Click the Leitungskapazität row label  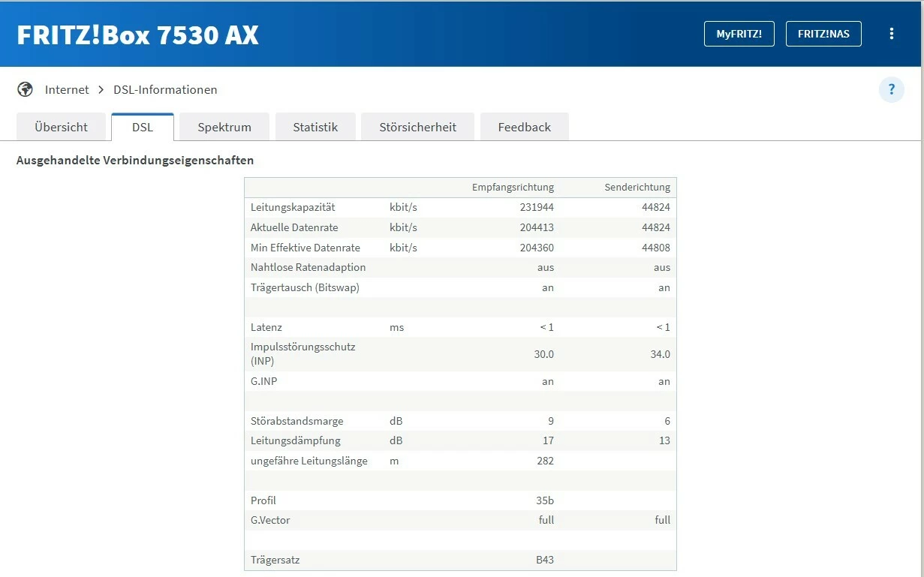[x=293, y=207]
